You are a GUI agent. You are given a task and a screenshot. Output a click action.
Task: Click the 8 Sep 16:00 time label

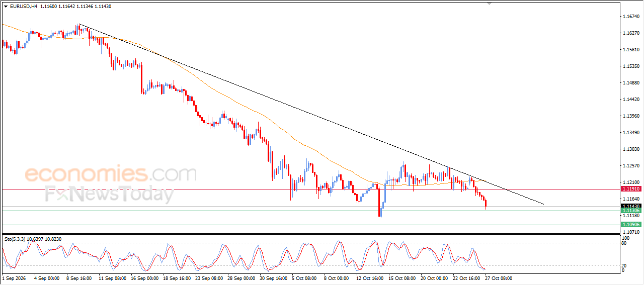pyautogui.click(x=79, y=278)
